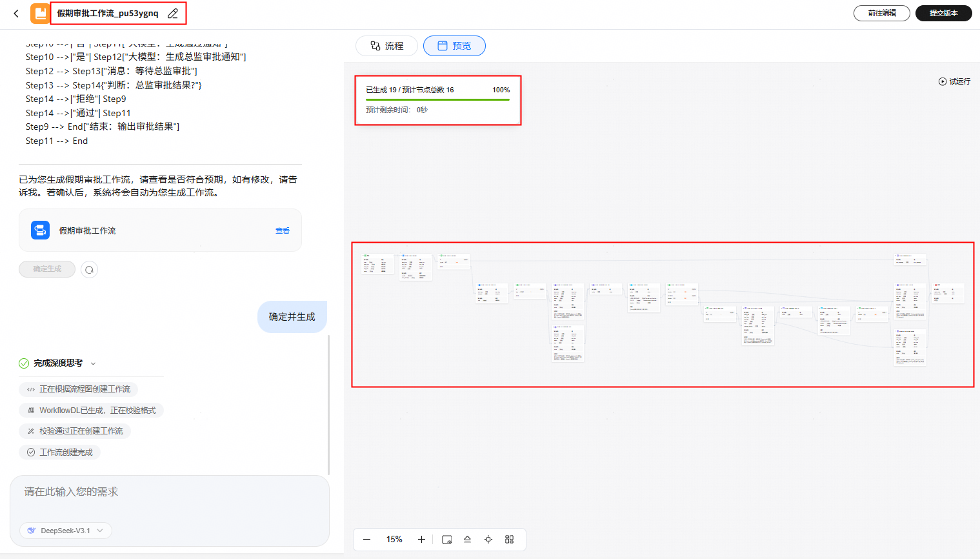The height and width of the screenshot is (559, 980).
Task: Click the auto-layout grid icon
Action: click(509, 540)
